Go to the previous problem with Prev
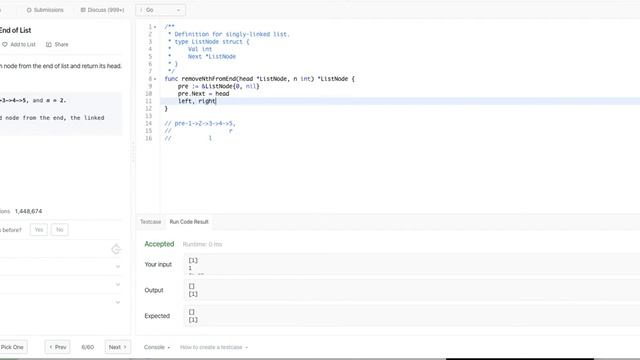Image resolution: width=640 pixels, height=360 pixels. (58, 347)
